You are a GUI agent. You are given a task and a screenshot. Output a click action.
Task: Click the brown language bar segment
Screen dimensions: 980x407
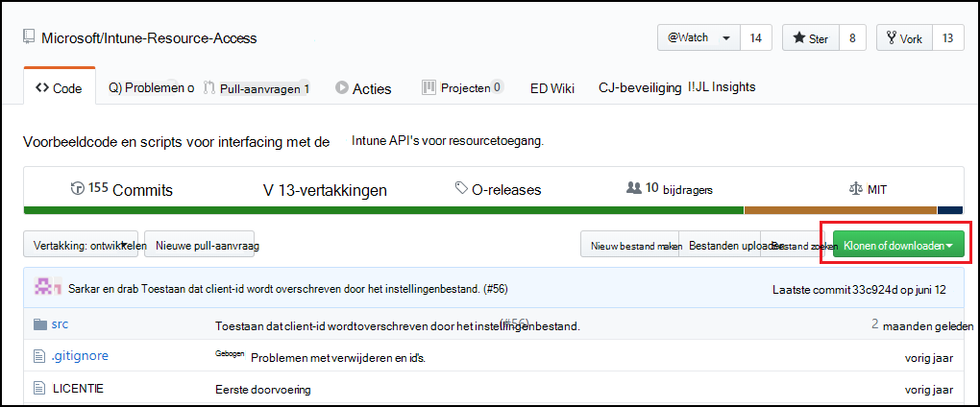pos(841,210)
